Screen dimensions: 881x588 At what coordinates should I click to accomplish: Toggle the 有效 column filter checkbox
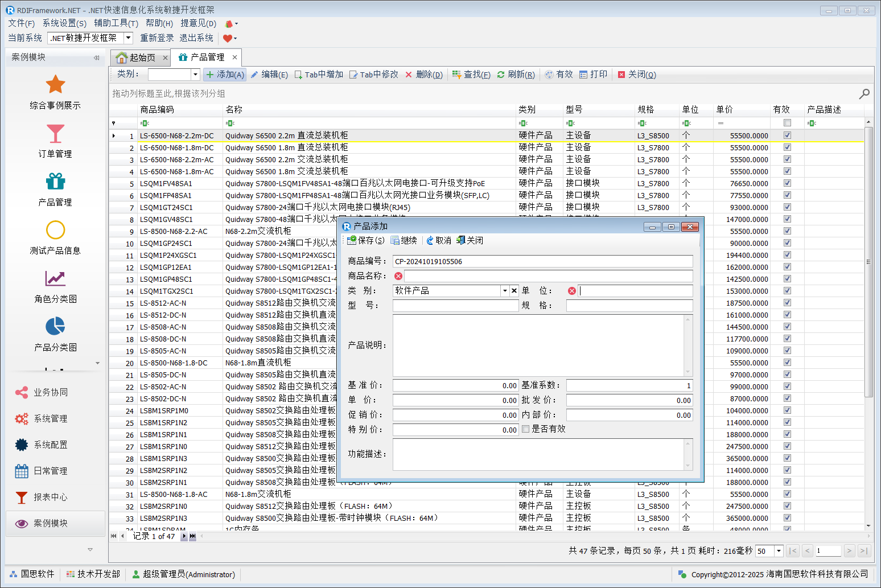pyautogui.click(x=787, y=123)
